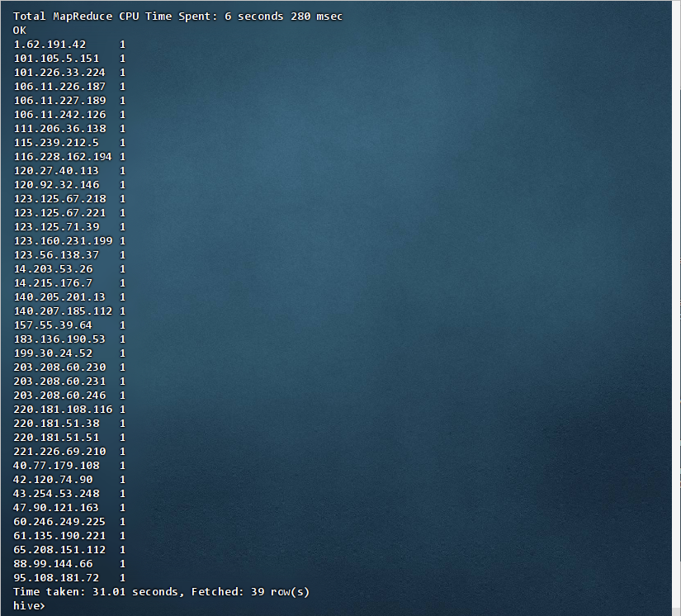The height and width of the screenshot is (616, 681).
Task: Click the terminal's vertical scrollbar
Action: coord(676,308)
